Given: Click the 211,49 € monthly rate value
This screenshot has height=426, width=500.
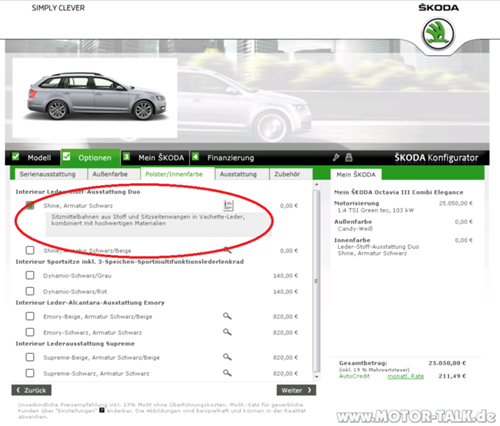Looking at the screenshot, I should (452, 376).
